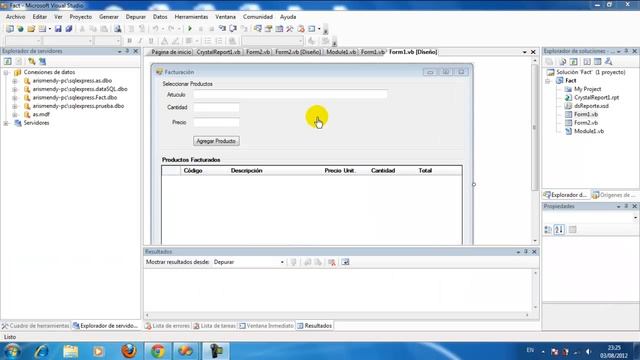Image resolution: width=640 pixels, height=360 pixels.
Task: Expand arismendy-pc\sqlexpress.prueba.dbo connection
Action: [x=15, y=106]
